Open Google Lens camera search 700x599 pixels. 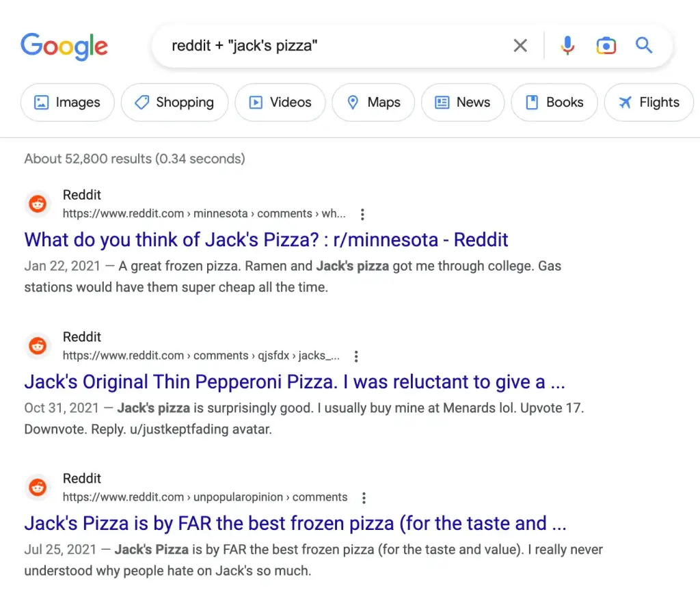pyautogui.click(x=606, y=46)
